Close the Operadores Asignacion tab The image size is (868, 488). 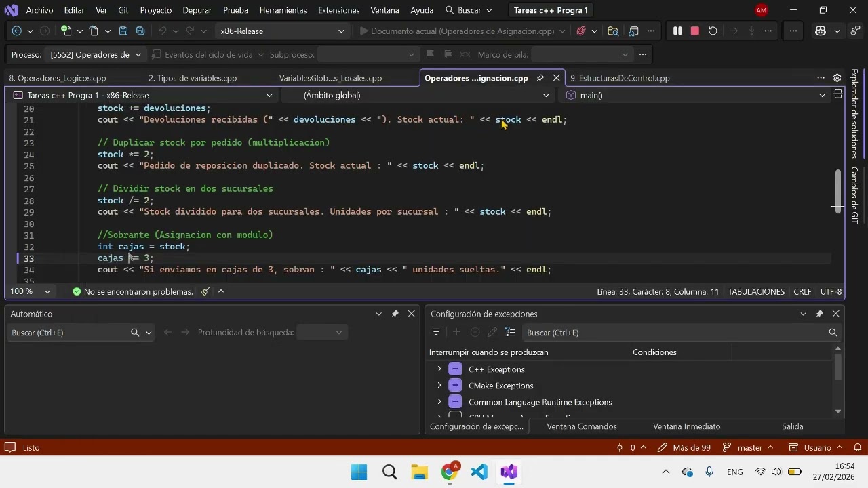click(557, 78)
